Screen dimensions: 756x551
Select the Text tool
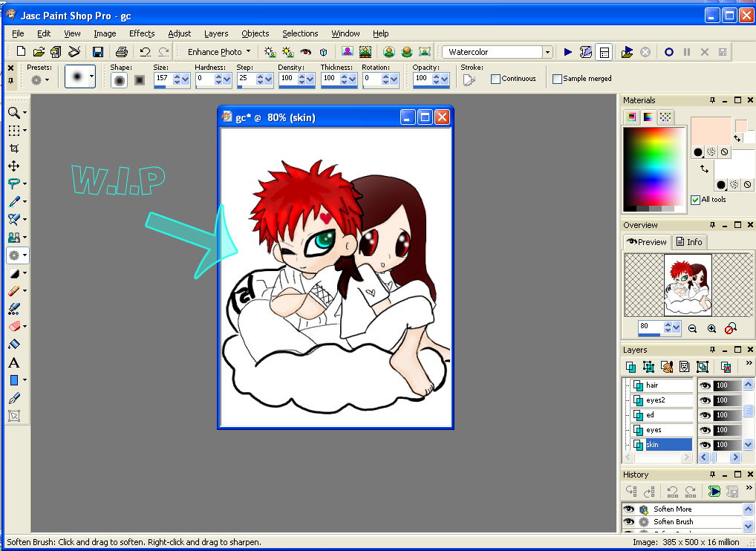pyautogui.click(x=14, y=362)
